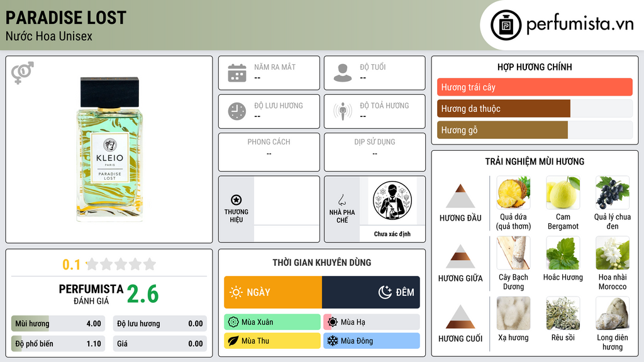644x362 pixels.
Task: Choose the Mùa Xuân season tag
Action: (272, 322)
